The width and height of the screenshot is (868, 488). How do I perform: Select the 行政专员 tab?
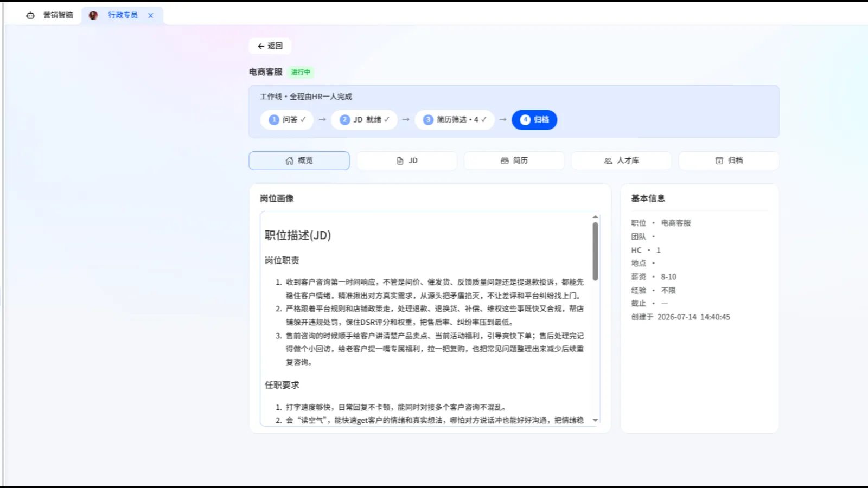click(x=123, y=15)
